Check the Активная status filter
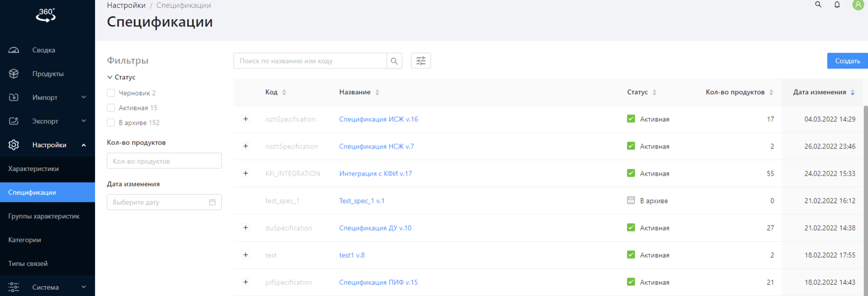The width and height of the screenshot is (868, 296). coord(111,108)
